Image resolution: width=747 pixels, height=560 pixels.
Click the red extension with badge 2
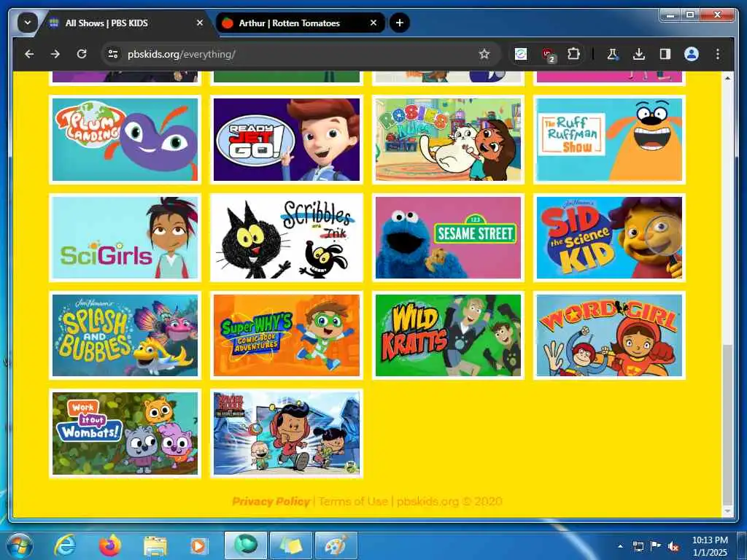point(548,55)
